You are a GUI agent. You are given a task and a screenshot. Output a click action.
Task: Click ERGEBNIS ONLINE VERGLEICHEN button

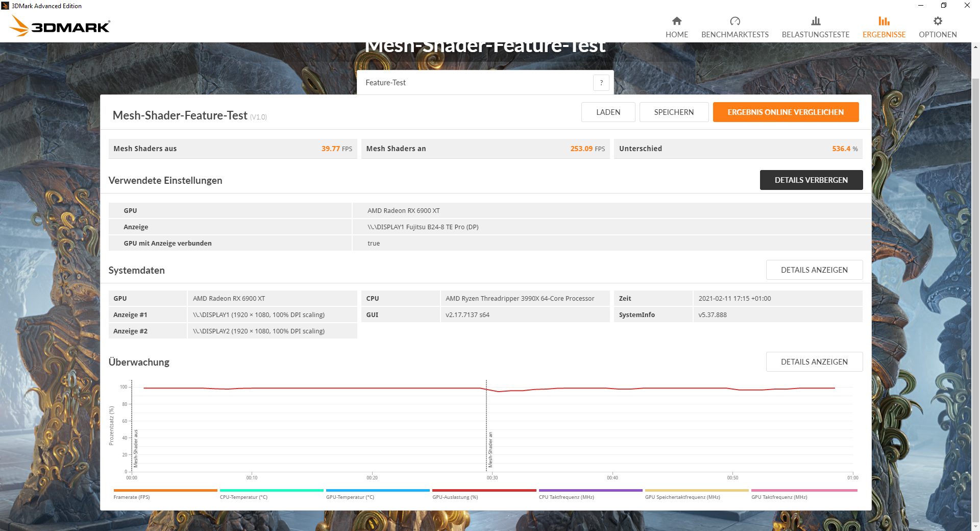(x=786, y=112)
